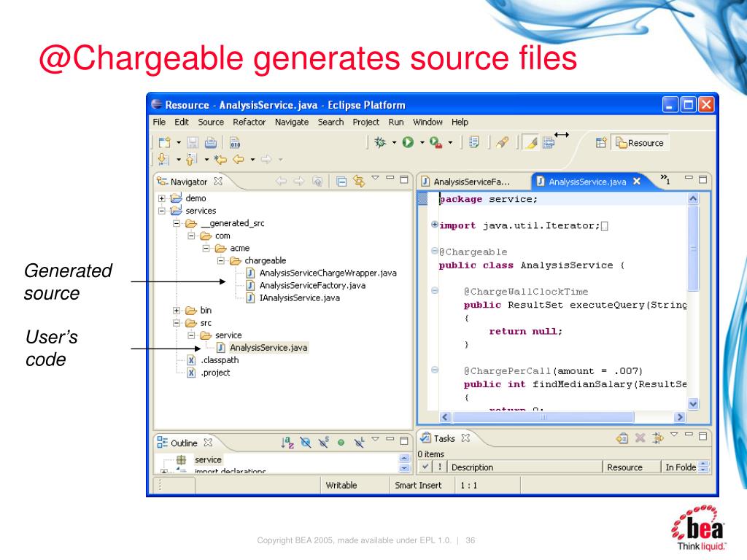Screen dimensions: 747x560
Task: Select IAnalysisService.java in the Navigator
Action: point(299,297)
